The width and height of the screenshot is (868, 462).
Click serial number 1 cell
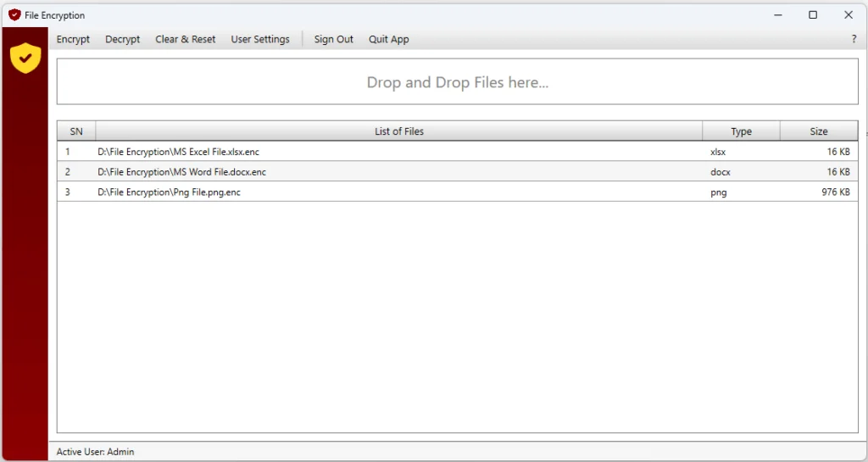(x=68, y=152)
